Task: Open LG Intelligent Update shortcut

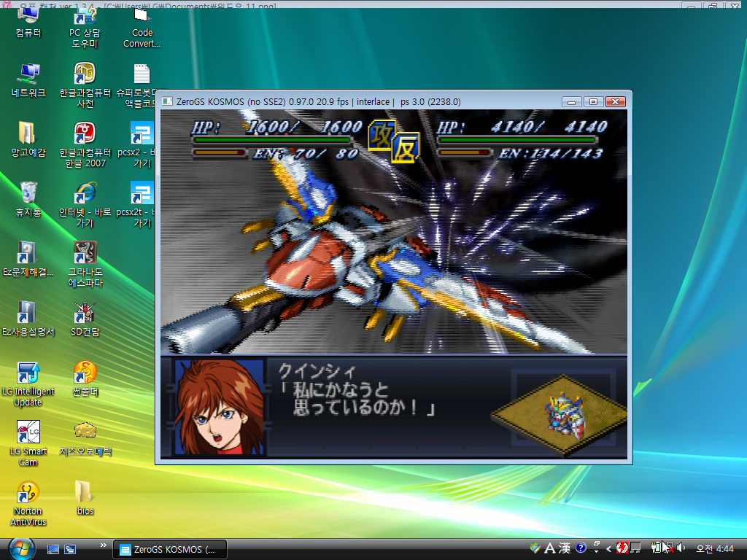Action: coord(28,385)
